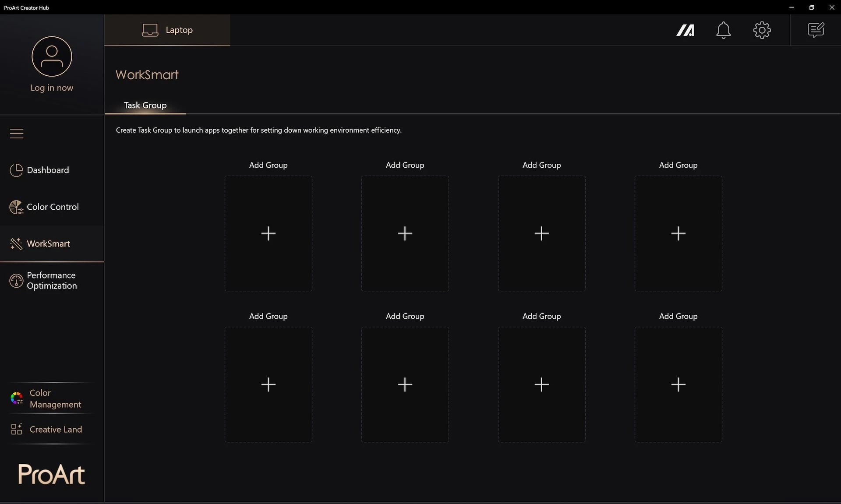Click the user profile avatar icon
Viewport: 841px width, 504px height.
click(52, 56)
